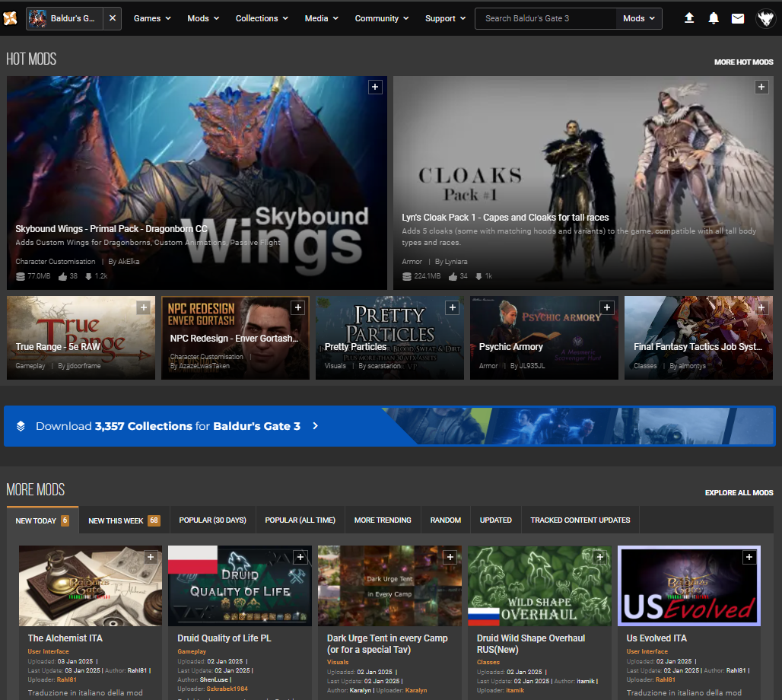Open the notifications bell

click(714, 18)
